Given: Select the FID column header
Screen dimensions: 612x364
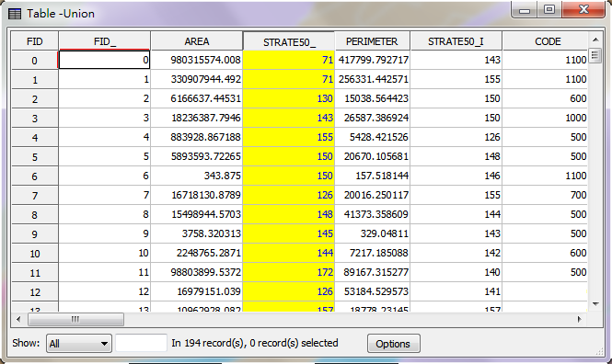Looking at the screenshot, I should (x=35, y=41).
